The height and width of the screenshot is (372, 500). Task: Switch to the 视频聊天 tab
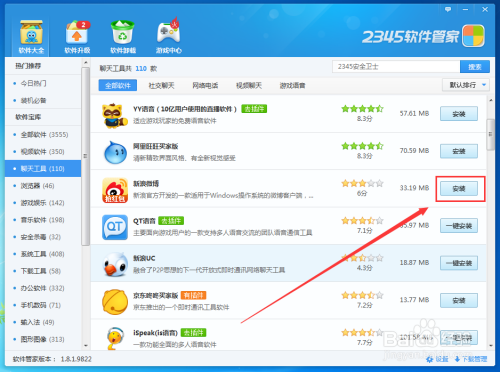pos(249,86)
